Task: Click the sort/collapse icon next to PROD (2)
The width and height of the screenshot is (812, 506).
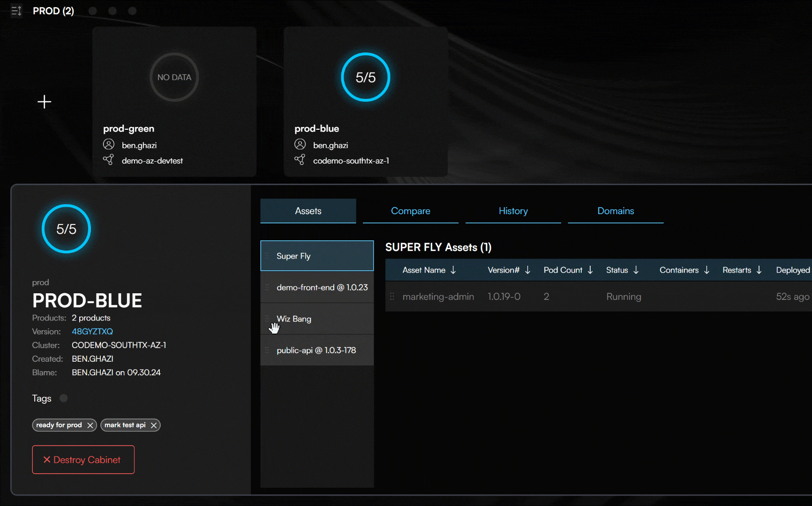Action: click(x=16, y=11)
